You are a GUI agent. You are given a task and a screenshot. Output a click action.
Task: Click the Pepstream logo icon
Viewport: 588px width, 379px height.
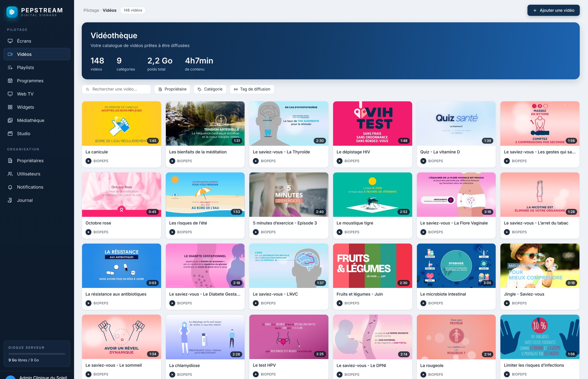click(x=12, y=12)
